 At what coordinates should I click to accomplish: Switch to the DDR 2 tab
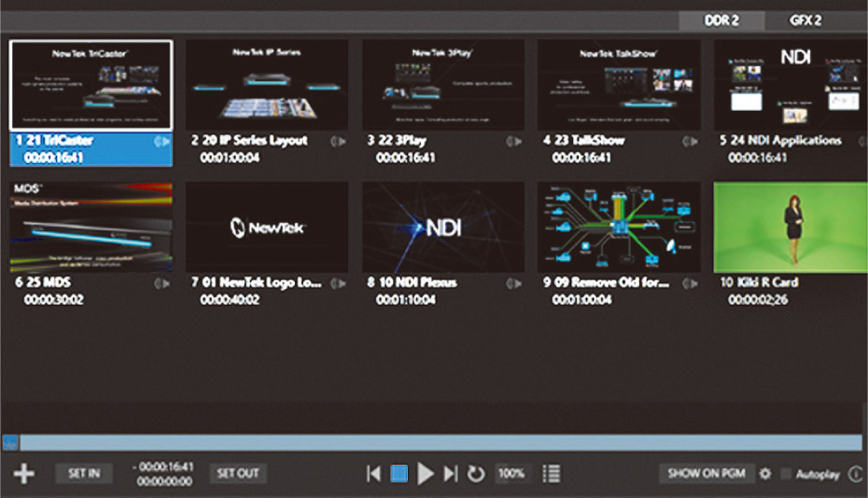pos(721,21)
